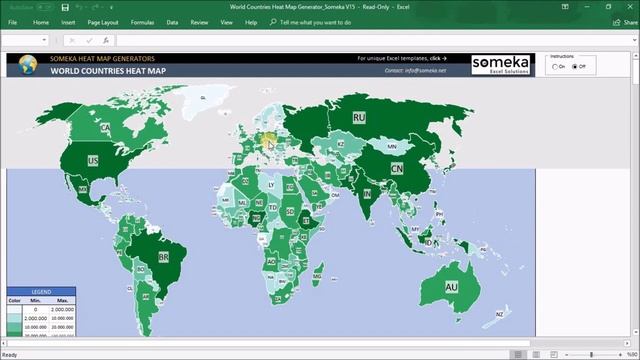This screenshot has height=360, width=640.
Task: Open the Formulas tab
Action: coord(142,22)
